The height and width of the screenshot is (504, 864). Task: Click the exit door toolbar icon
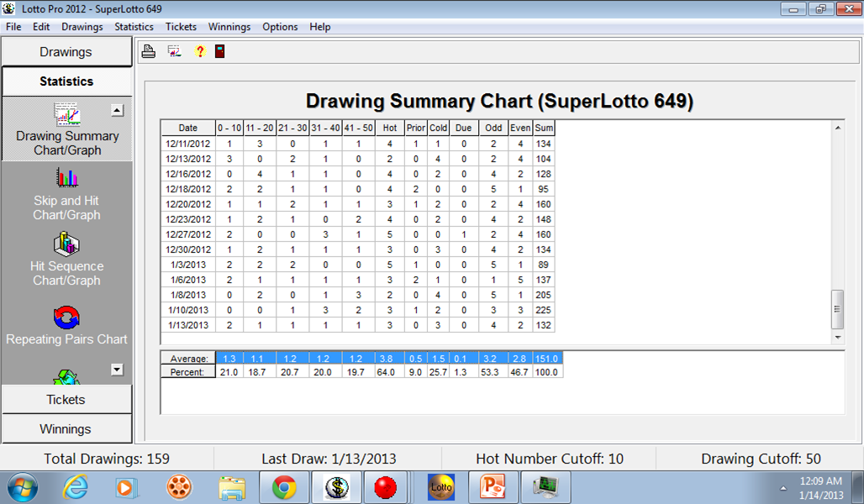[x=220, y=51]
